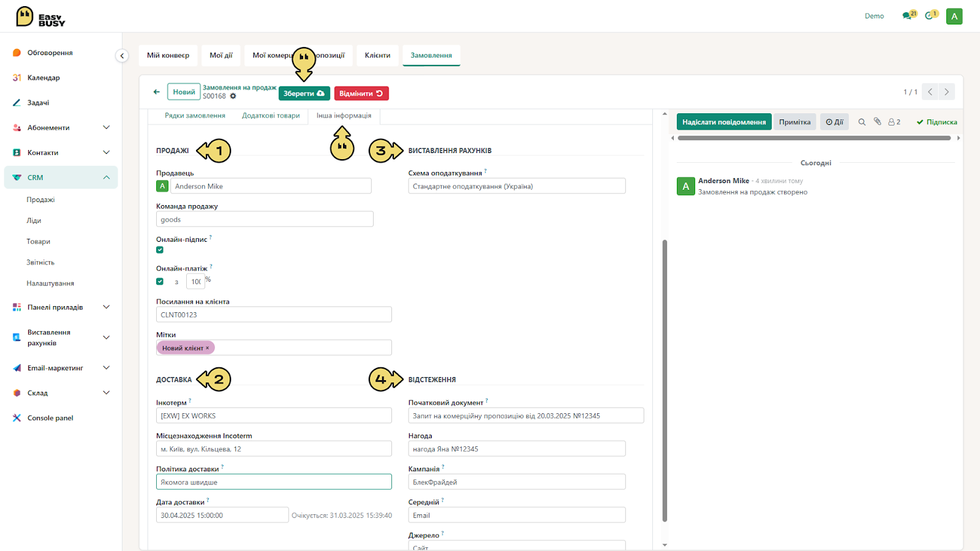Open the chat messages icon with 21 badge
Viewport: 980px width, 551px height.
click(x=909, y=15)
